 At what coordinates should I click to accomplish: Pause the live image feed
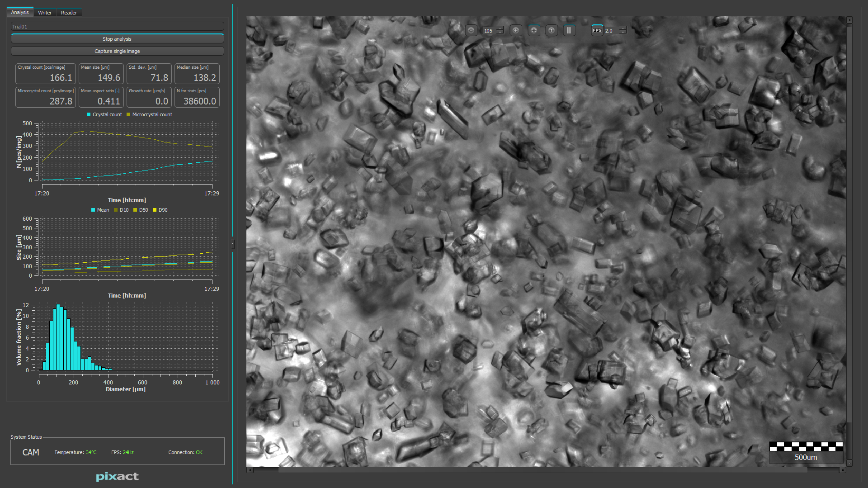[569, 30]
